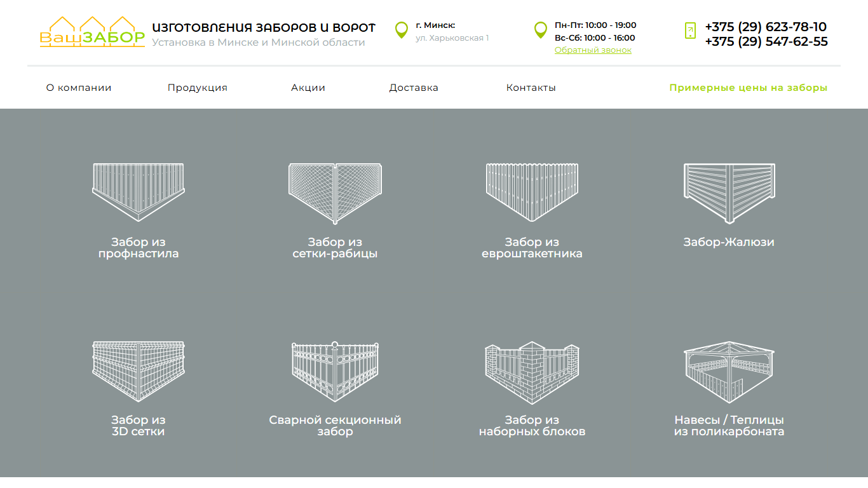Open Забор из евроштакетника label
Viewport: 868px width, 488px height.
532,248
